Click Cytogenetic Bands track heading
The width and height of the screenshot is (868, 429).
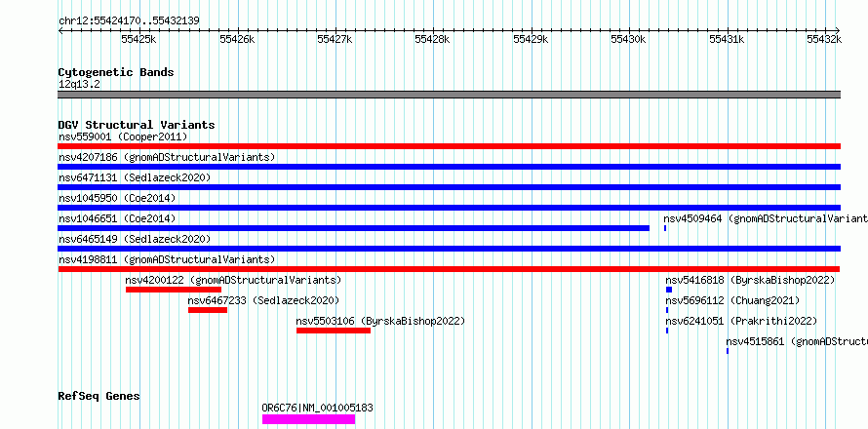(x=116, y=72)
